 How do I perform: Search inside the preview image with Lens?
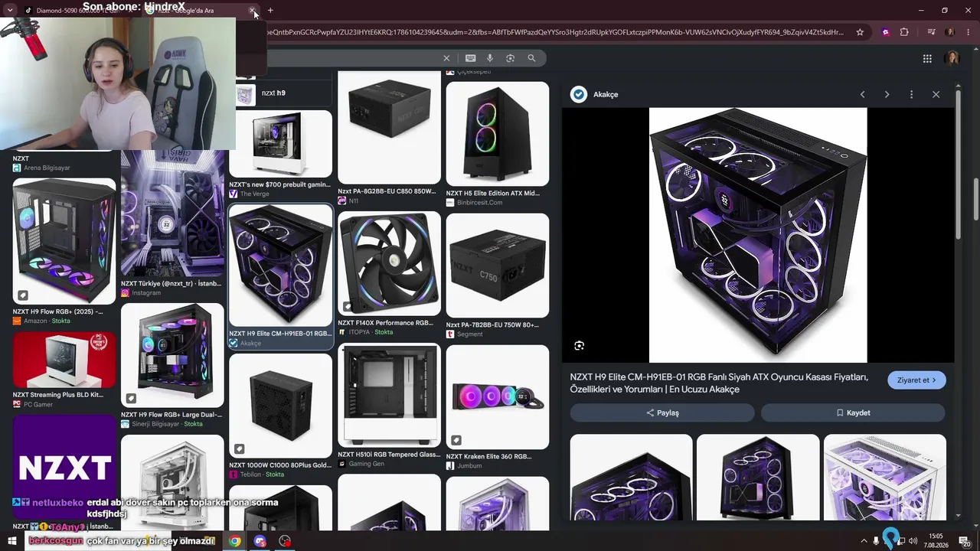click(580, 346)
